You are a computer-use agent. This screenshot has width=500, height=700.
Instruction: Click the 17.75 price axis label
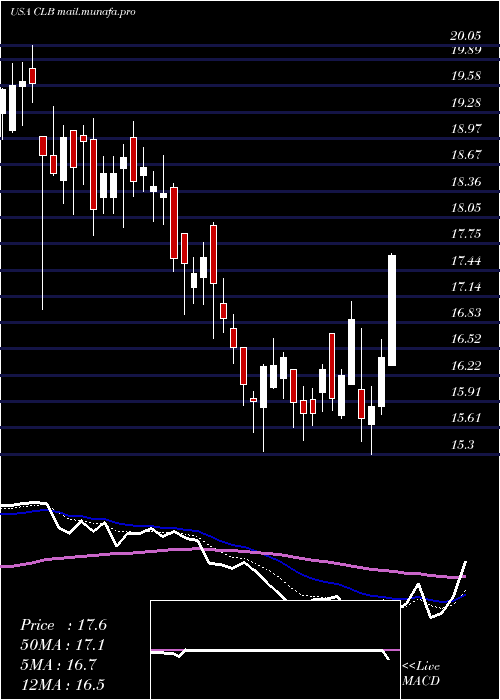[466, 234]
